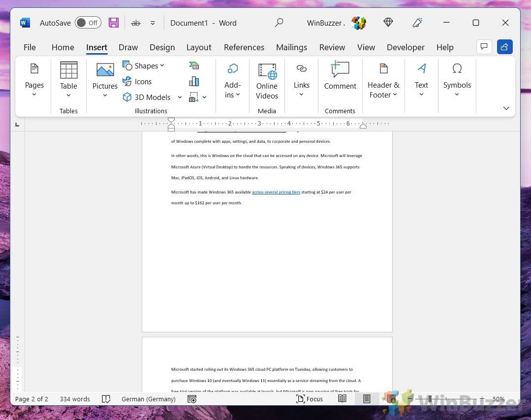
Task: Insert a Chart from Illustrations
Action: [x=194, y=81]
